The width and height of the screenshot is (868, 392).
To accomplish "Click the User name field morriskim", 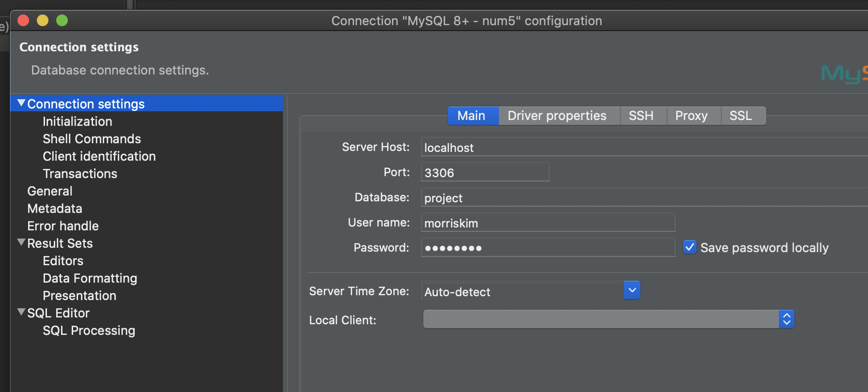I will [x=548, y=223].
